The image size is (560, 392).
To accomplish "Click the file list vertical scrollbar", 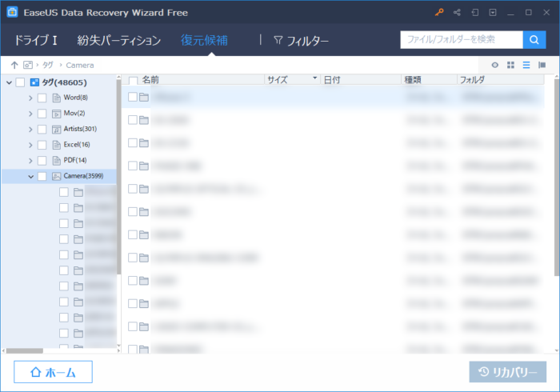I will pos(557,177).
